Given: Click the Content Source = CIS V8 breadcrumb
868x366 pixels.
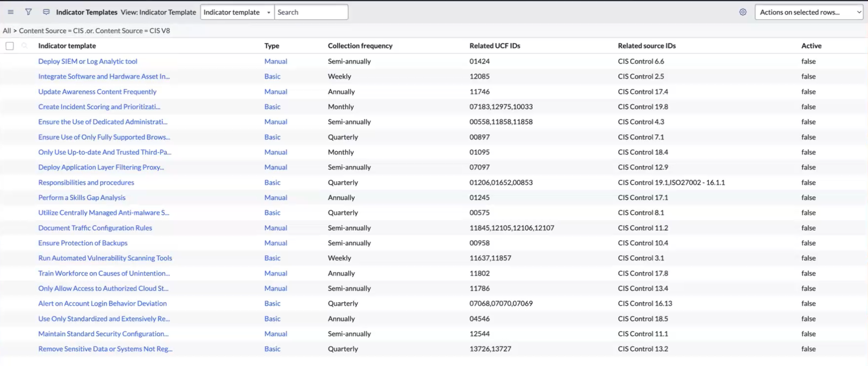Looking at the screenshot, I should (x=132, y=31).
